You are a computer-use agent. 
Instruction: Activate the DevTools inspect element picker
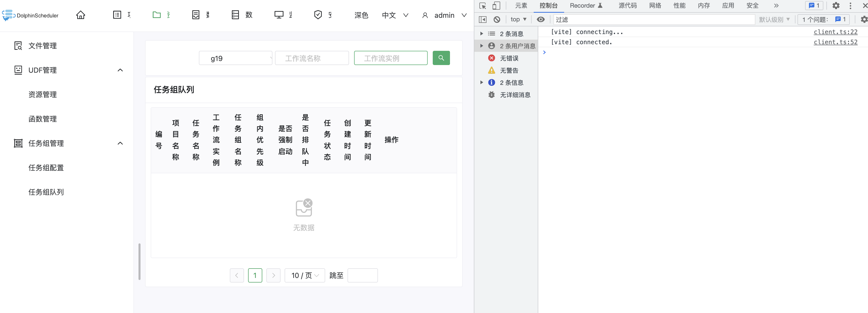click(x=482, y=6)
